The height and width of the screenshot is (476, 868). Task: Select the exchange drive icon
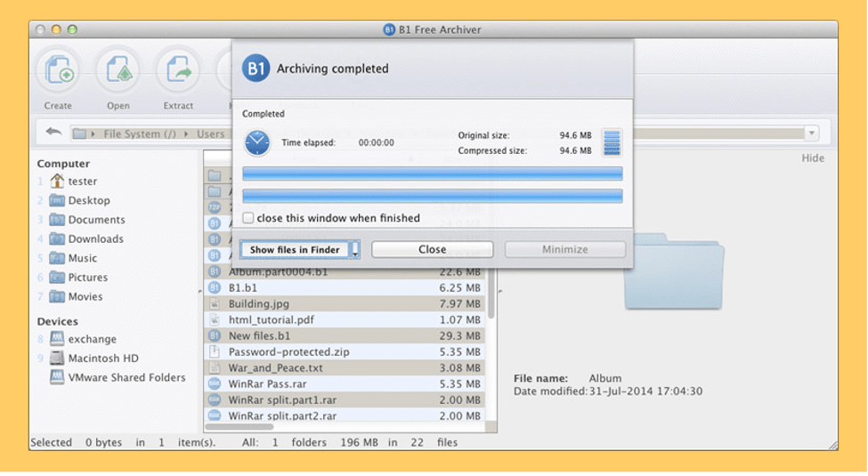57,339
